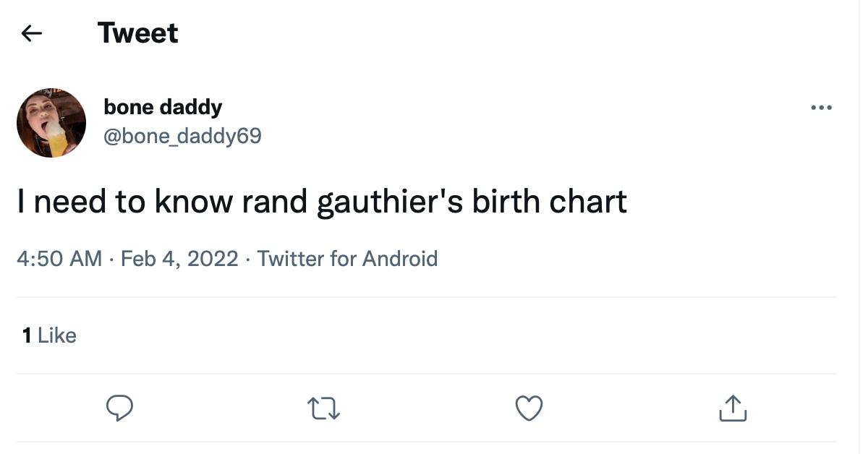This screenshot has width=868, height=454.
Task: Retweet this tweet using the retweet icon
Action: 323,408
